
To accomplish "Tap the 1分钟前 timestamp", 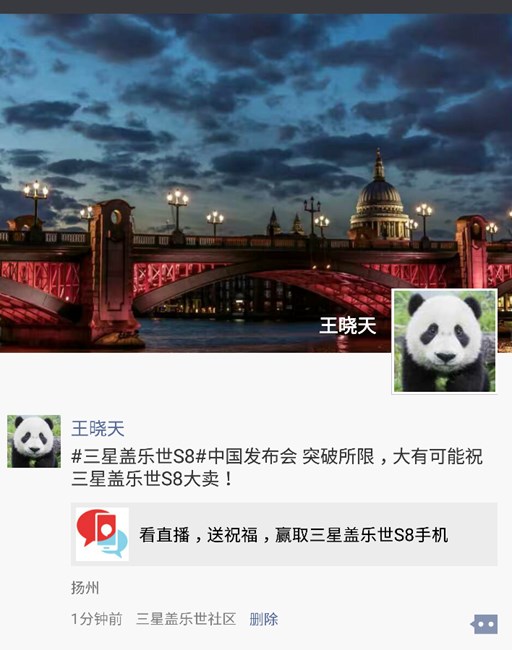I will 97,619.
